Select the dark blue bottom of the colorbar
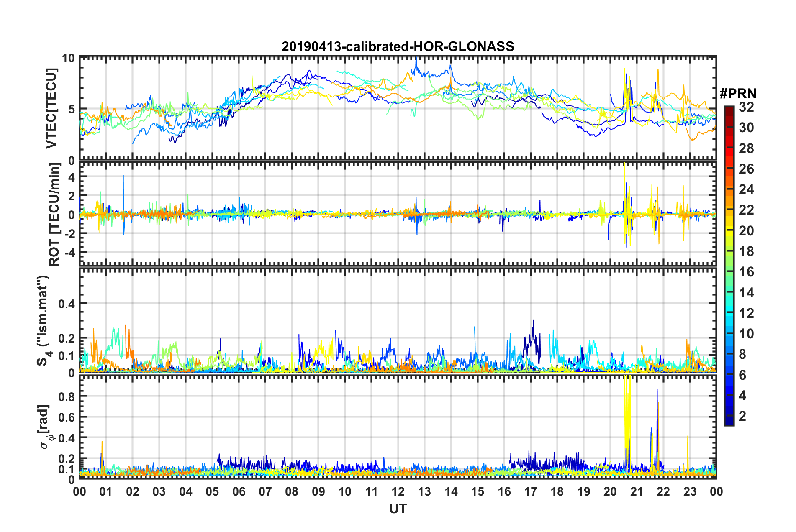796x532 pixels. 729,421
